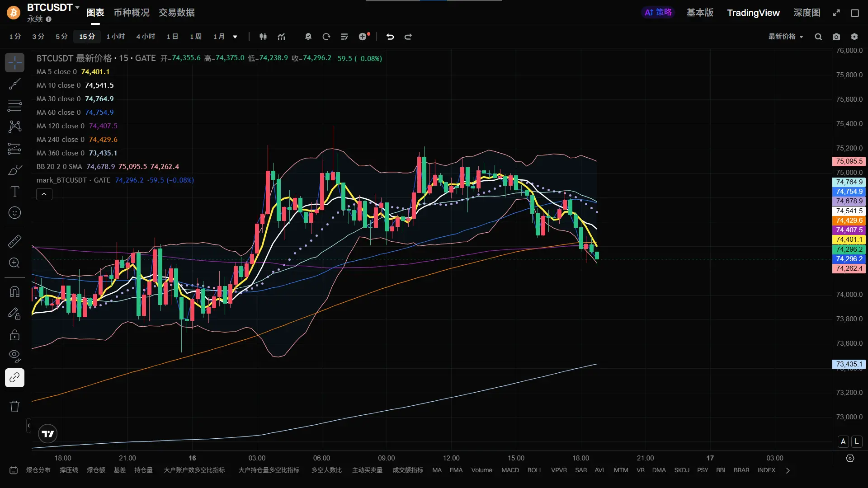Click the 74,296.2 green price label on the price axis
The width and height of the screenshot is (868, 488).
coord(849,249)
